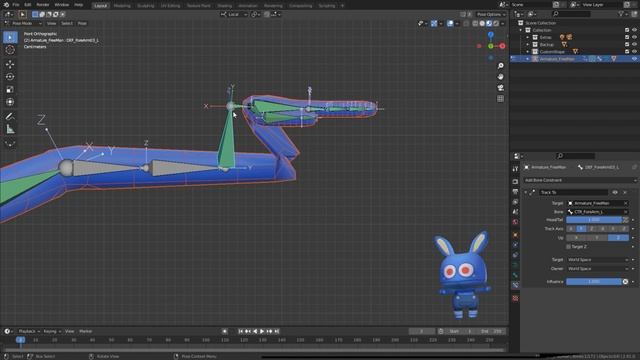Screen dimensions: 640x360
Task: Toggle the camera view icon
Action: pos(500,88)
